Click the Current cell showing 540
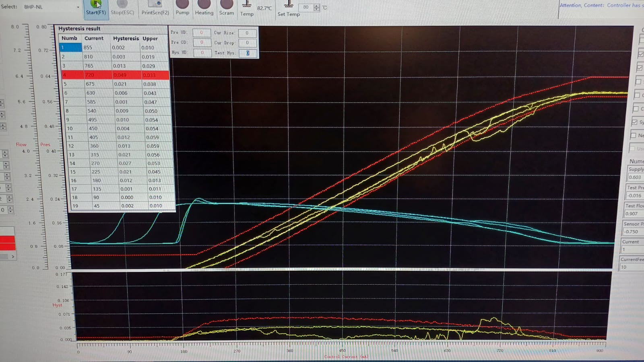644x362 pixels. [x=101, y=111]
